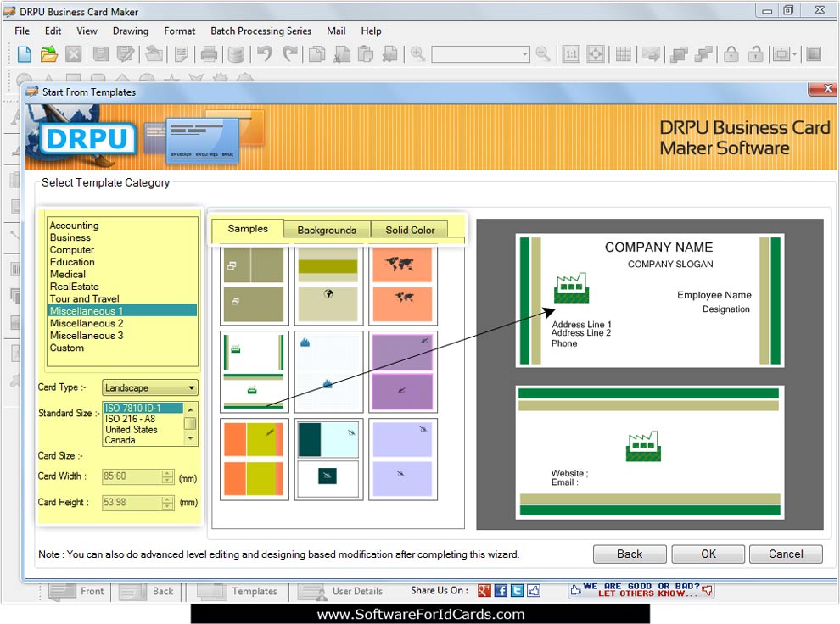Click the 1:1 actual size icon
The image size is (840, 624).
pyautogui.click(x=571, y=54)
